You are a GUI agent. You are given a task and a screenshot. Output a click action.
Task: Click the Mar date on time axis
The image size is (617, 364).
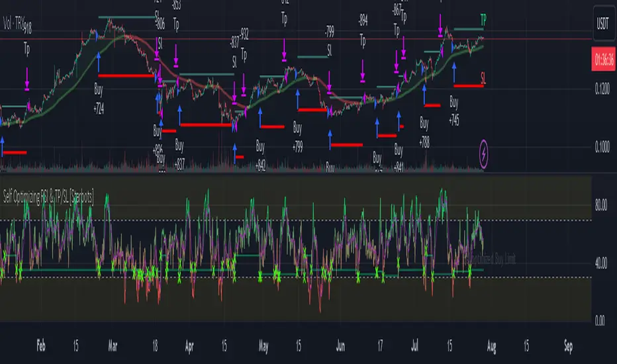[x=113, y=346]
